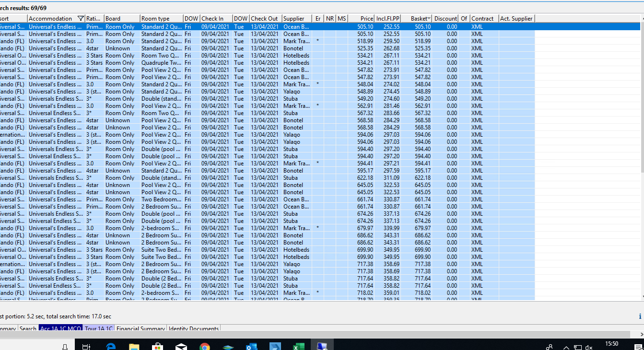Screen dimensions: 644x350
Task: Click the filter icon on the Accommodation column
Action: pyautogui.click(x=81, y=19)
